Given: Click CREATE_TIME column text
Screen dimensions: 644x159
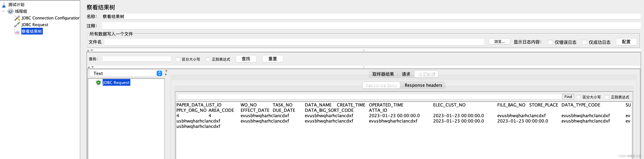Looking at the screenshot, I should click(x=351, y=105).
